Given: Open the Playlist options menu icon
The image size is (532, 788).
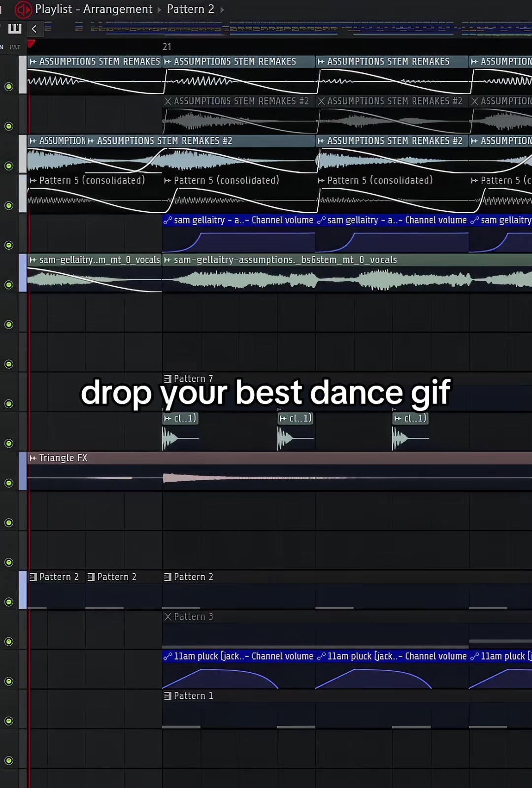Looking at the screenshot, I should [23, 9].
